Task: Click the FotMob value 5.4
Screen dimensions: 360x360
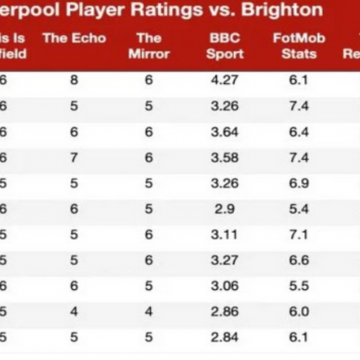Action: [x=299, y=209]
